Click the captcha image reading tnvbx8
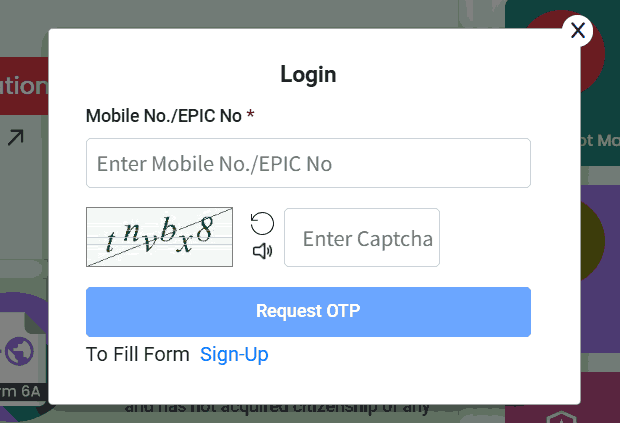 point(160,237)
